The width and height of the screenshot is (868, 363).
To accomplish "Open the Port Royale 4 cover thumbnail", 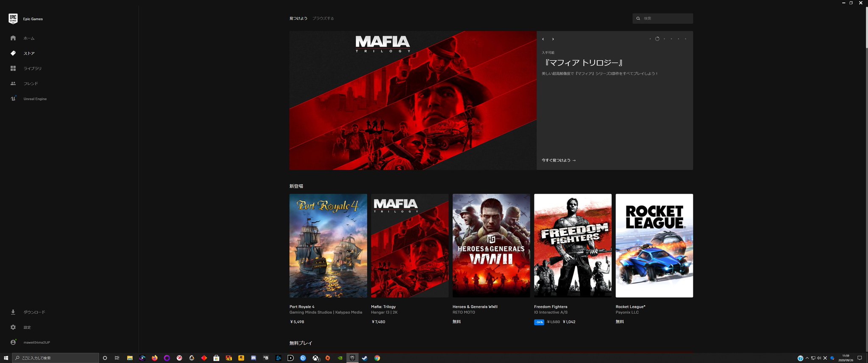I will 328,246.
